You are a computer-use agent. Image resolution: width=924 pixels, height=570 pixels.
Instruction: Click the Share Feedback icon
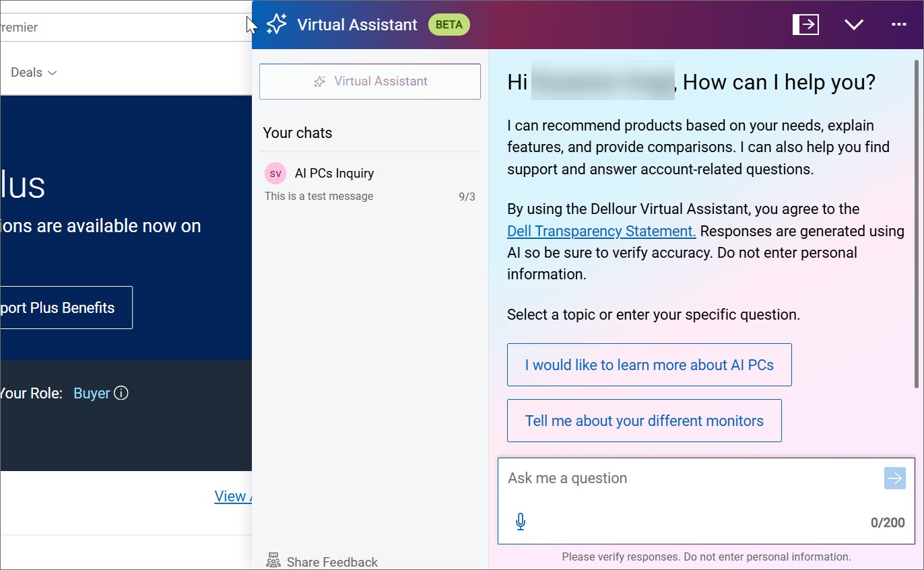click(273, 559)
